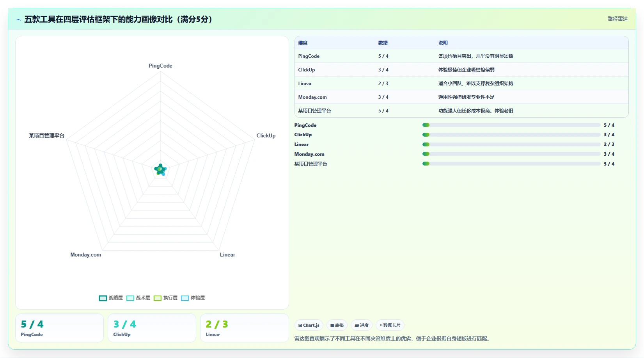Click the 某项目管理平台 progress bar
Screen dimensions: 644x358
tap(511, 164)
